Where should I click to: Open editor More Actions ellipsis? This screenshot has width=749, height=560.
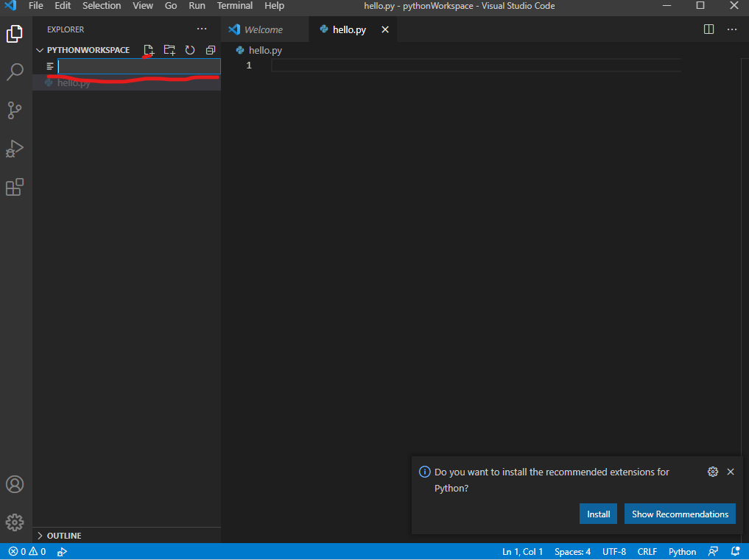(x=732, y=29)
